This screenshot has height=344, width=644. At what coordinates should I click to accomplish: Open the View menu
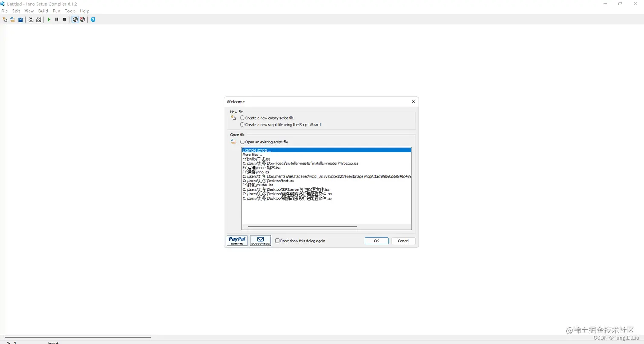tap(29, 11)
